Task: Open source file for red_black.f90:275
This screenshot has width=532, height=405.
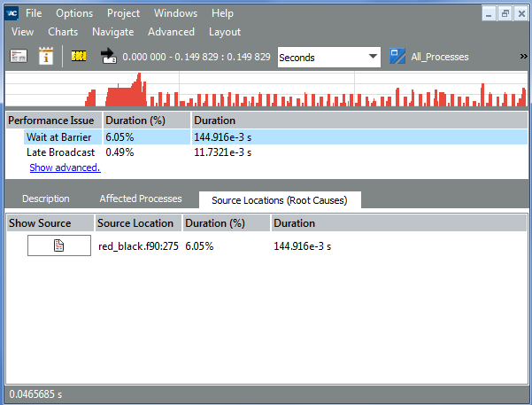Action: (58, 246)
